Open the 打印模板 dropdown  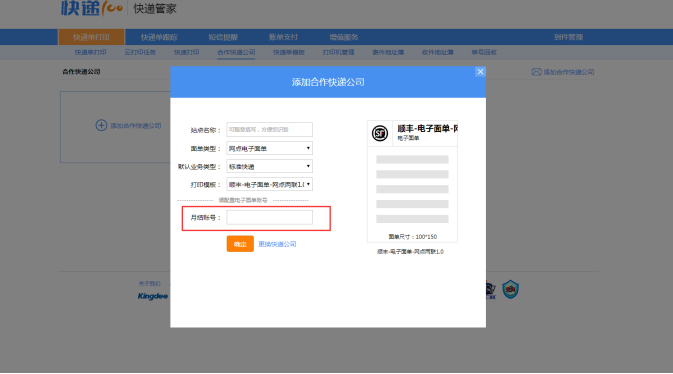(270, 184)
